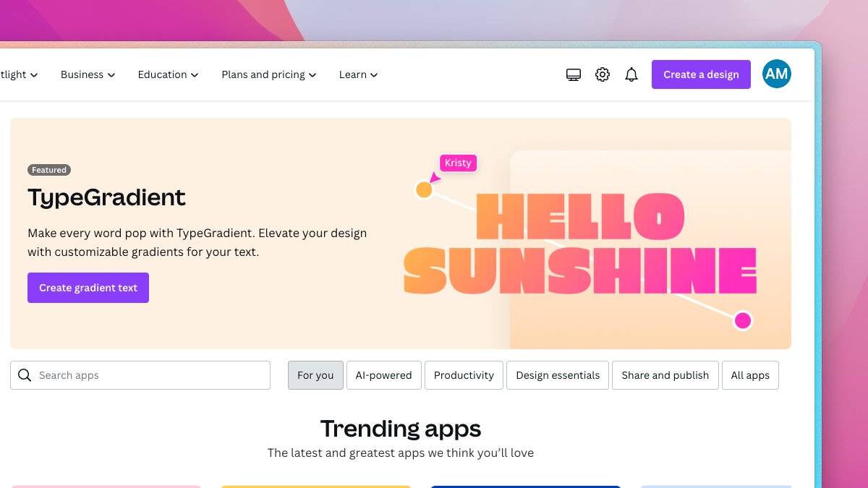Click the Create a design button
This screenshot has height=488, width=868.
click(701, 74)
